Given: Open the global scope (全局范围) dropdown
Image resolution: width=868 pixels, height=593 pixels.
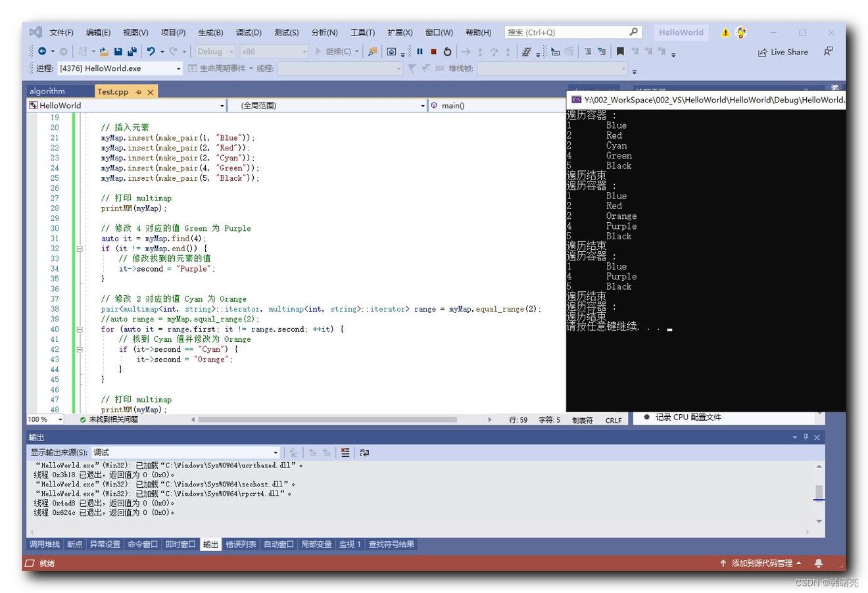Looking at the screenshot, I should click(327, 105).
